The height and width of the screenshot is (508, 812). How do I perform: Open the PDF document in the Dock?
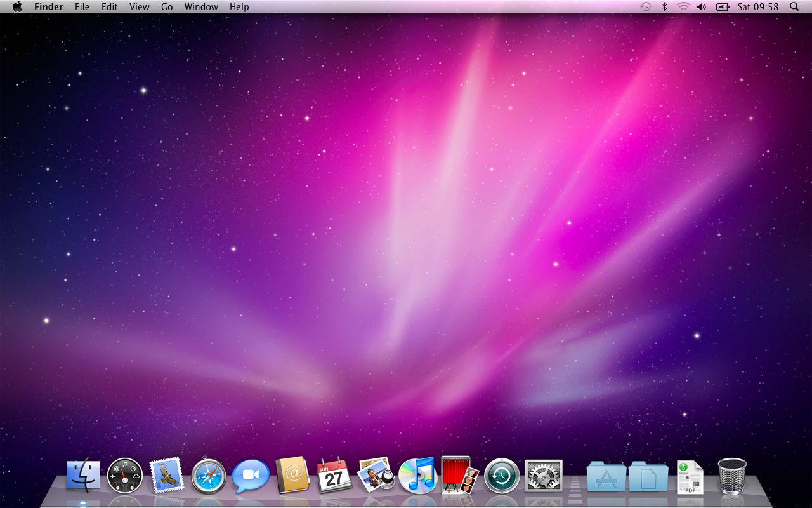pyautogui.click(x=690, y=476)
